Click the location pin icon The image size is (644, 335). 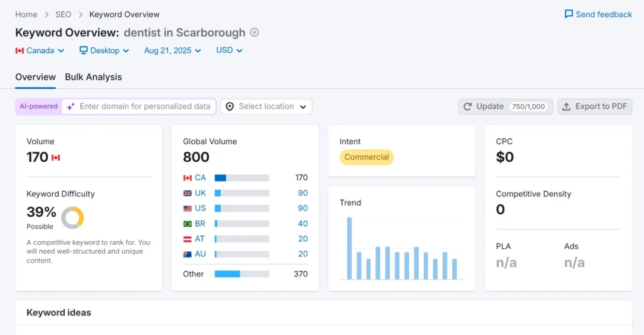pos(230,106)
